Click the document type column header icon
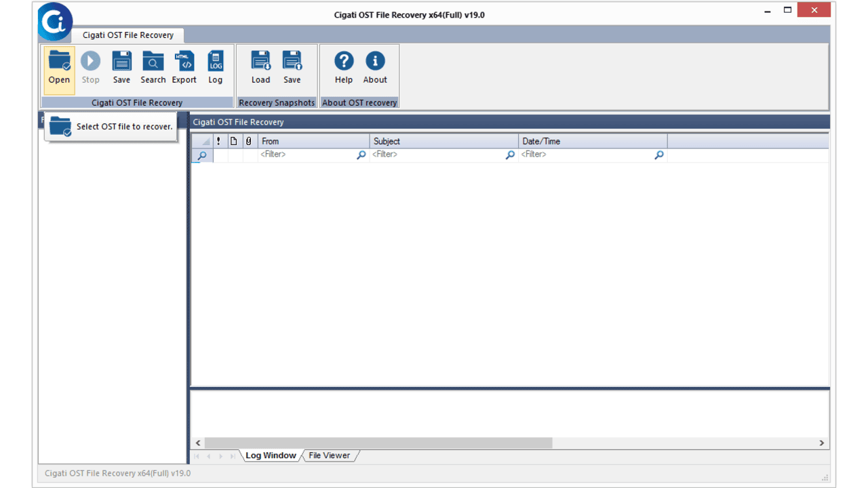The width and height of the screenshot is (868, 488). point(234,141)
